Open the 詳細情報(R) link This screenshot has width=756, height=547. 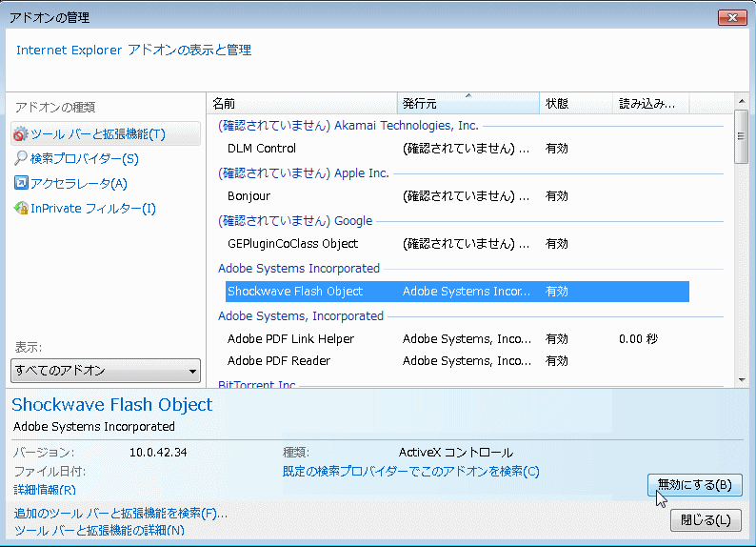click(x=45, y=490)
